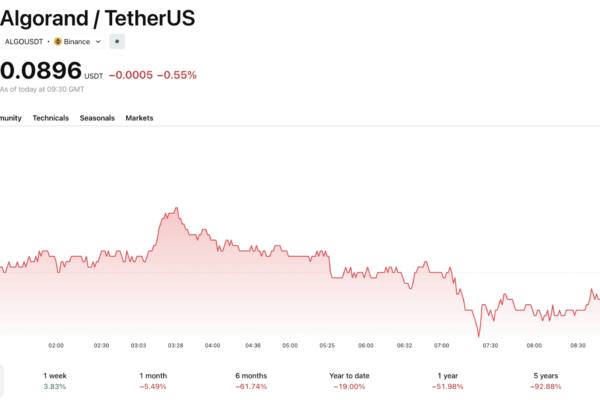Click the ALGOUSDT symbol label
Image resolution: width=600 pixels, height=400 pixels.
[25, 42]
